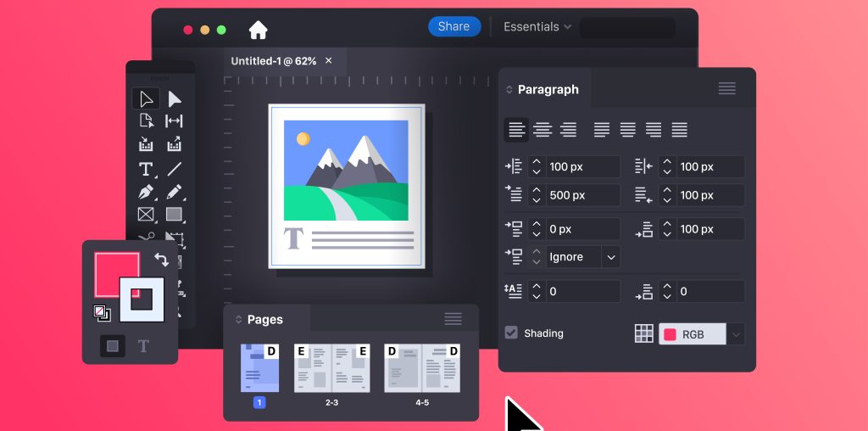Pick the Pencil tool
Image resolution: width=868 pixels, height=431 pixels.
[175, 192]
